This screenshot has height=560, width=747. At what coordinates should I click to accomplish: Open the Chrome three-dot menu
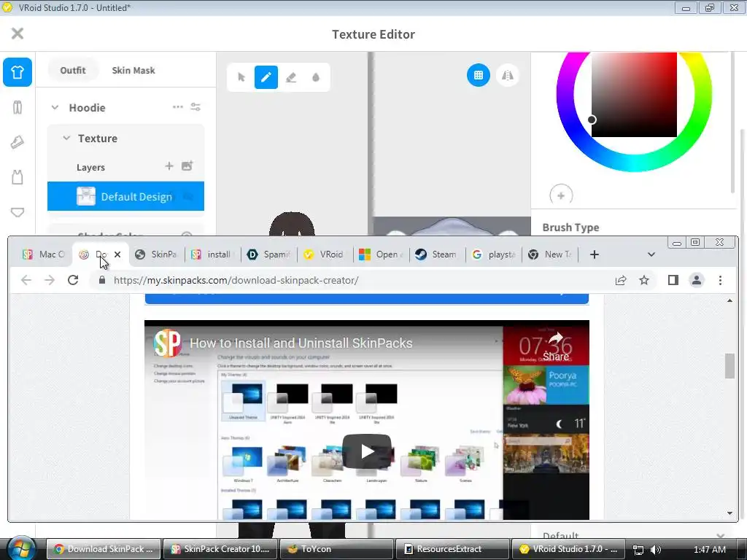pyautogui.click(x=720, y=280)
